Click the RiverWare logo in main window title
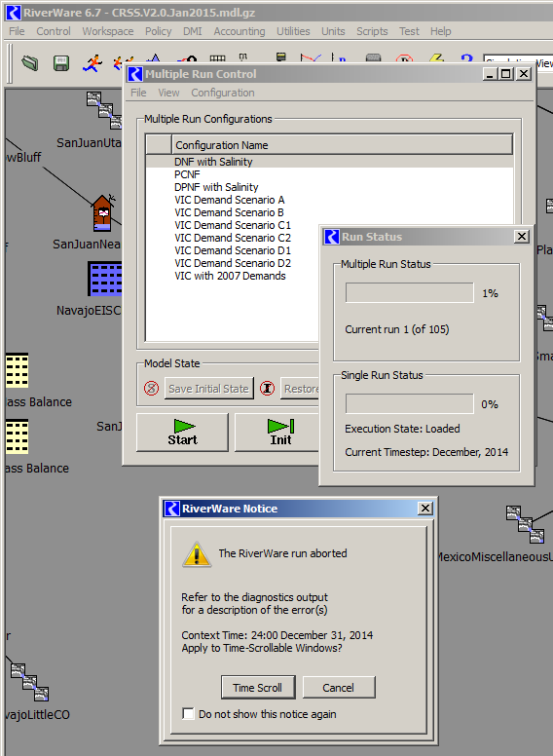This screenshot has height=756, width=553. tap(13, 13)
